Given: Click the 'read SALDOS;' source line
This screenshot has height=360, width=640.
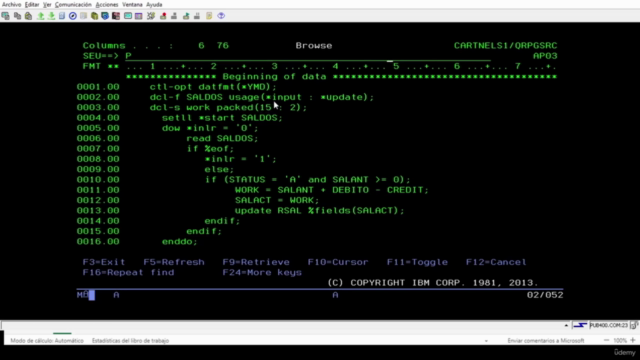Looking at the screenshot, I should [222, 138].
